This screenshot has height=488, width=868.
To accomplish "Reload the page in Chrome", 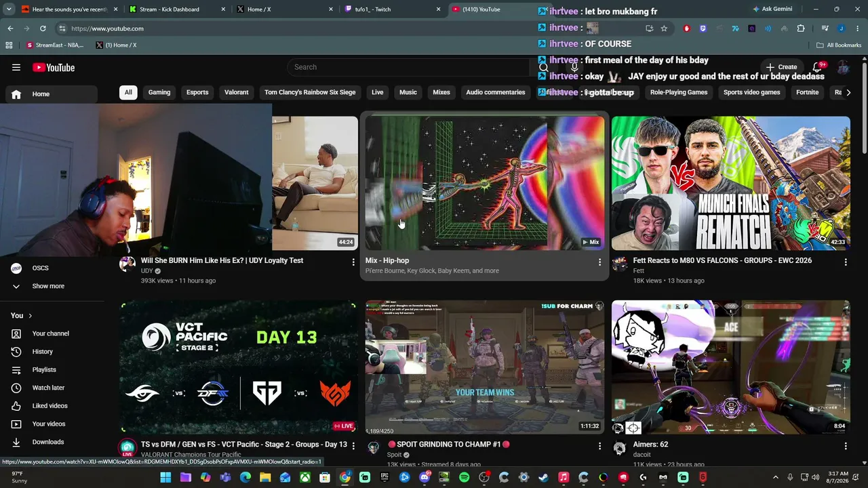I will [x=43, y=28].
